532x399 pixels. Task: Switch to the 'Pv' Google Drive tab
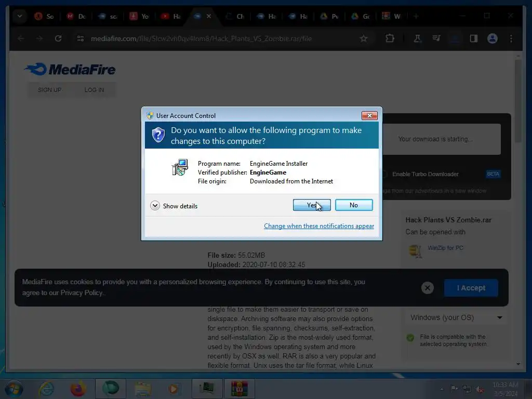pos(330,16)
